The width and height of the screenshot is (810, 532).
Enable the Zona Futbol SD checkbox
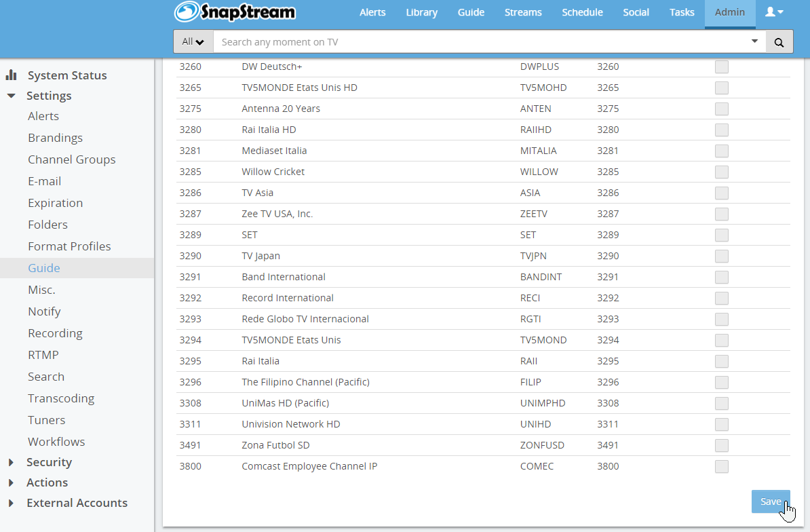point(722,446)
